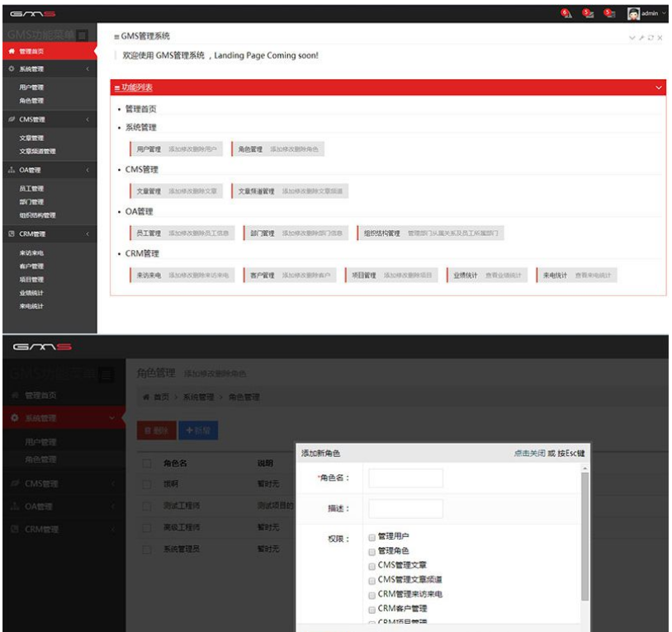Tick the checkbox in the 测试工程师 table row
This screenshot has height=632, width=672.
(146, 505)
